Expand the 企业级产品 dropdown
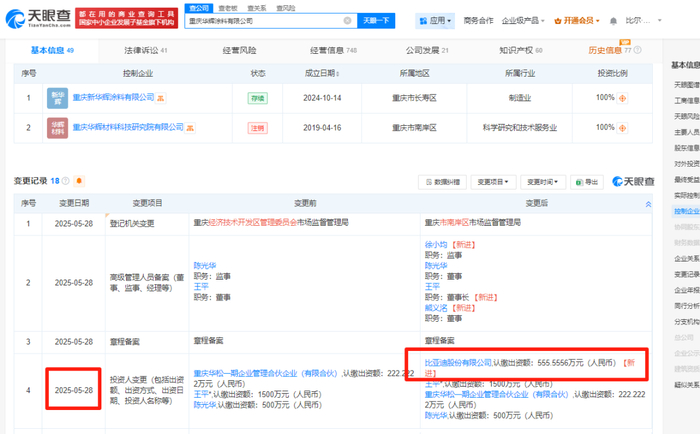Viewport: 700px width, 434px height. (523, 21)
